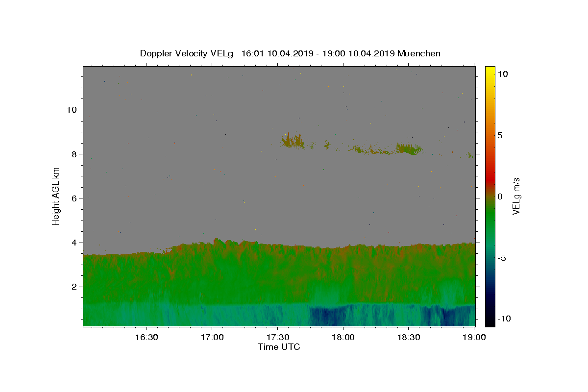Click the 'Height AGL km' axis label

click(x=56, y=196)
